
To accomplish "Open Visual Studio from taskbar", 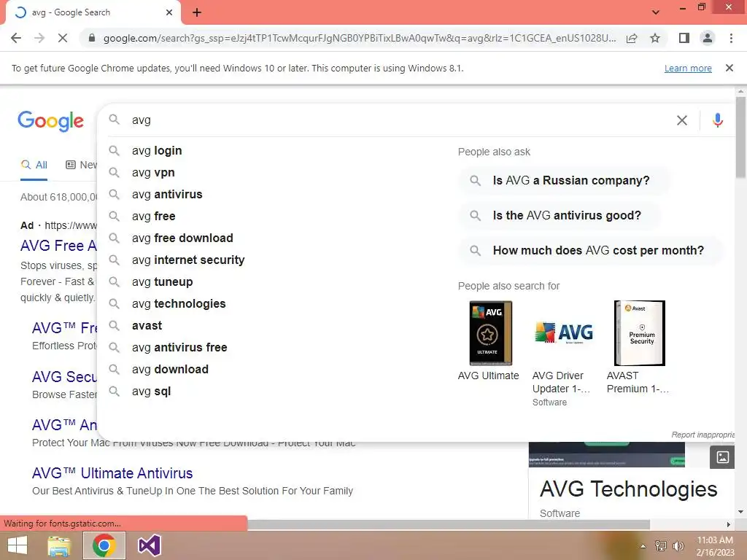I will [149, 545].
